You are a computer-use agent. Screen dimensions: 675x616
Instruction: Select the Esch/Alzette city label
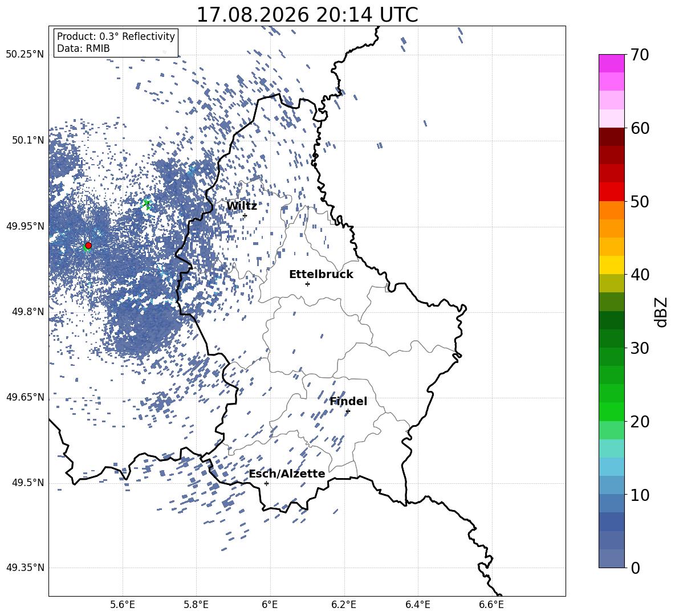coord(287,474)
